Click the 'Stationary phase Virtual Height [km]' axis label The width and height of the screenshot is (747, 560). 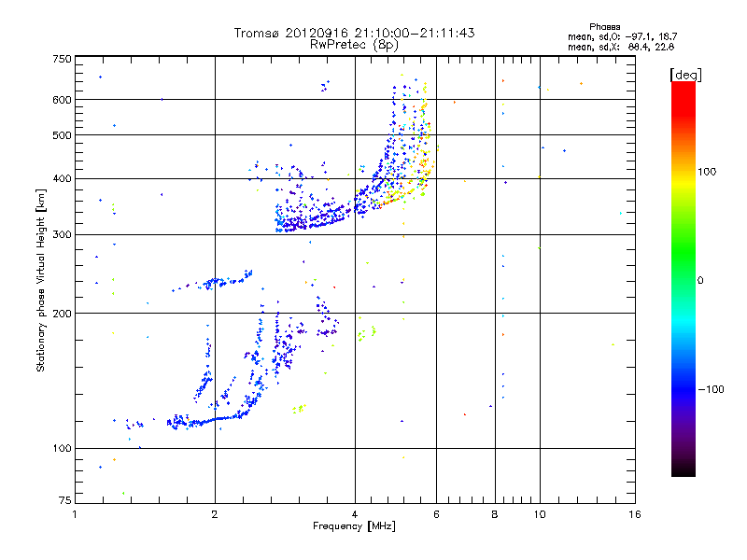pos(41,280)
